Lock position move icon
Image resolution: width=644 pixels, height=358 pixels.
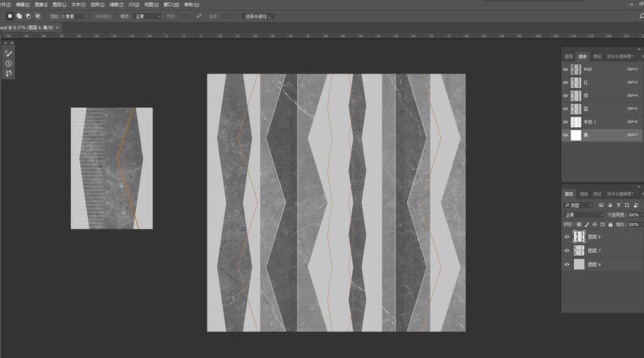[595, 224]
